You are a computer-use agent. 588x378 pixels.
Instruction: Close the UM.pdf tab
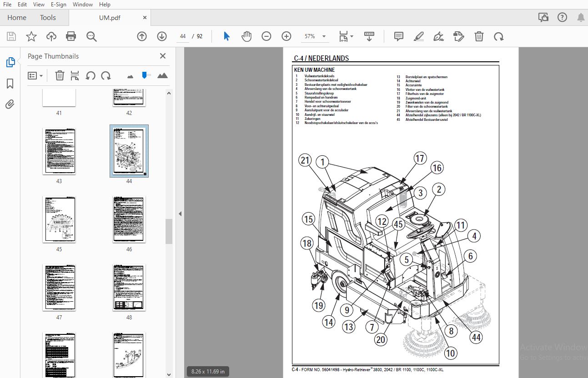[x=145, y=18]
